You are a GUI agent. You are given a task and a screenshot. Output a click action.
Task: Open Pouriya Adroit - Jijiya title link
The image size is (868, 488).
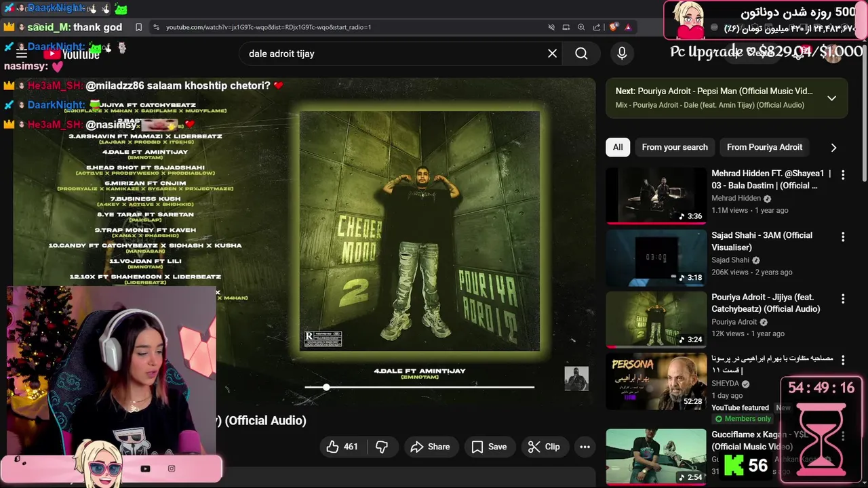(766, 303)
